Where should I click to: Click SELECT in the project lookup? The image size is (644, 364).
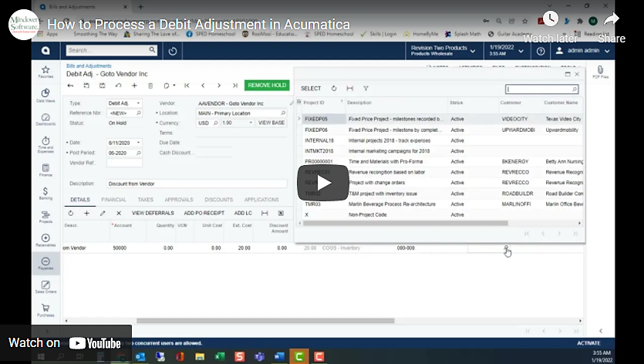coord(311,89)
